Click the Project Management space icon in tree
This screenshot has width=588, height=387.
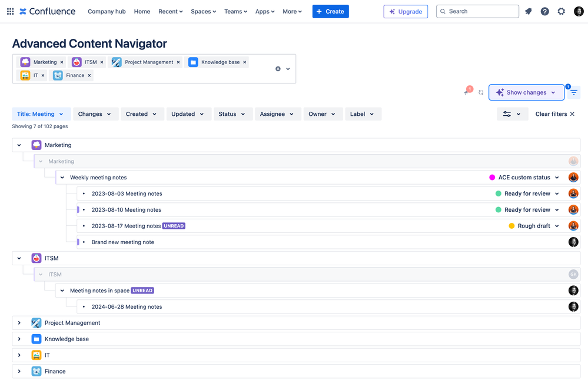point(36,323)
